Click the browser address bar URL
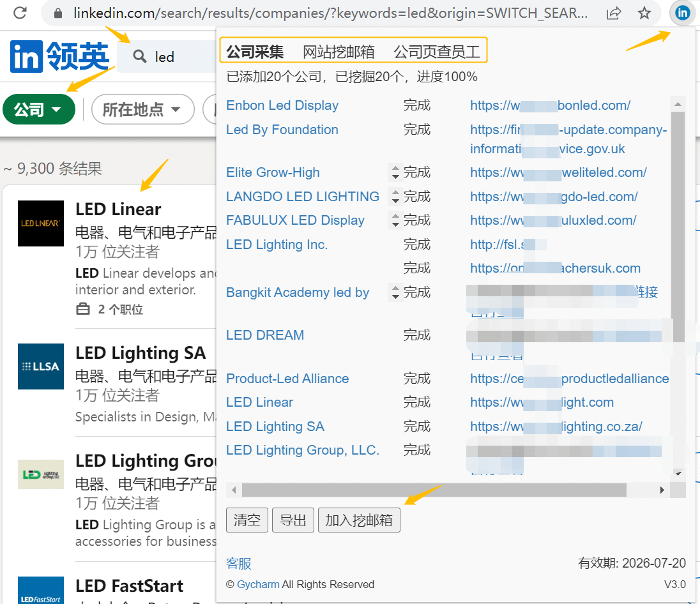The height and width of the screenshot is (604, 700). point(330,13)
